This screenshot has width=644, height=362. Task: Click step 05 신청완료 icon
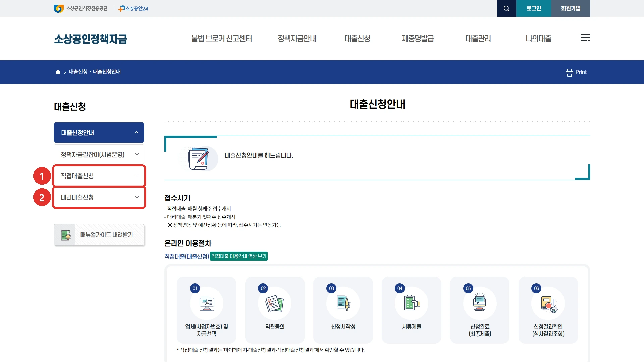tap(480, 303)
